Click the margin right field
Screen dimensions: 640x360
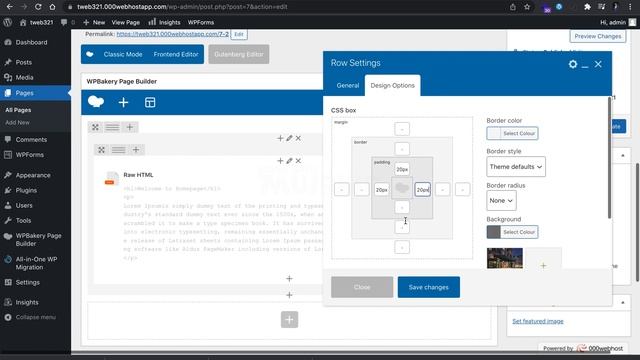point(462,189)
